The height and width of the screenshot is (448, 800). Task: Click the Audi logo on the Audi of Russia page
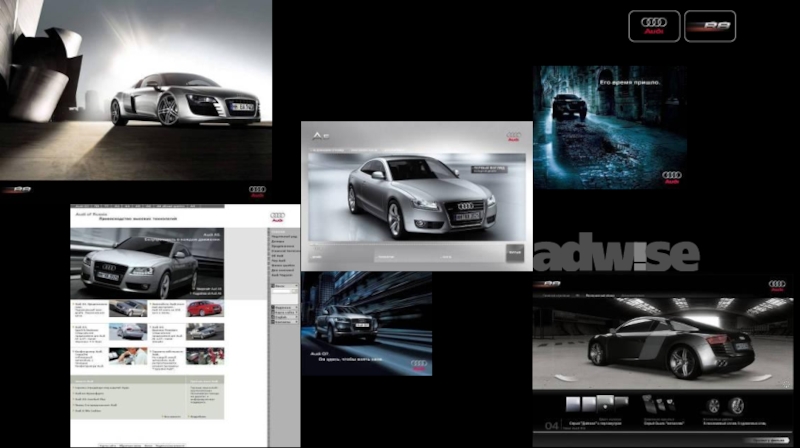pyautogui.click(x=278, y=217)
